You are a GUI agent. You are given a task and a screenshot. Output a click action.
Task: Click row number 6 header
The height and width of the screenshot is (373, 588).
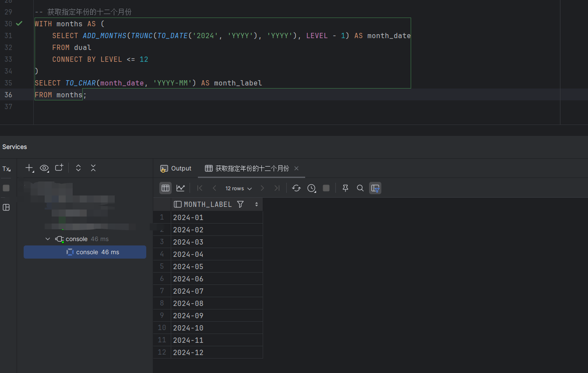click(x=162, y=279)
